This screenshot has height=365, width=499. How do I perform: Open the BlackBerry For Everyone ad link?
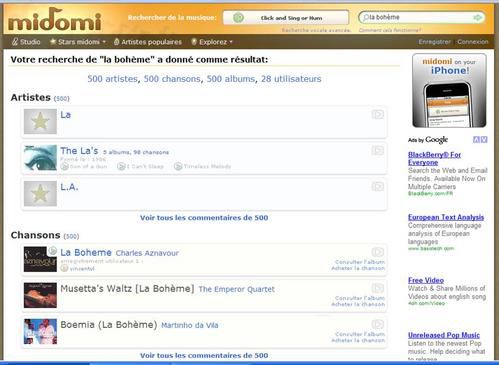tap(434, 159)
